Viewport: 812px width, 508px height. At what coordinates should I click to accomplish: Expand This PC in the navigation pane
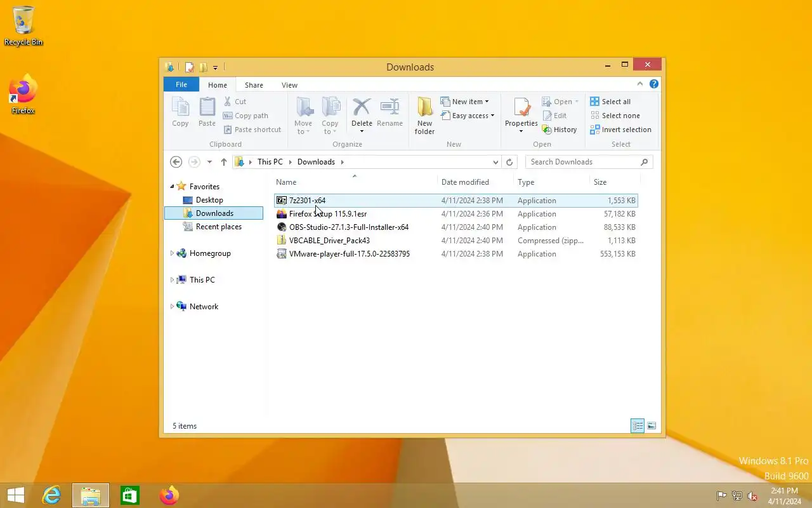pyautogui.click(x=172, y=280)
